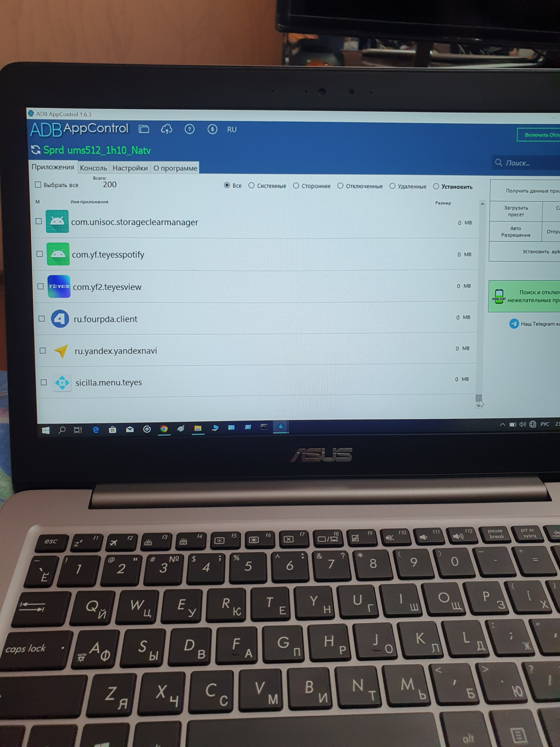Select the Системные radio filter
Viewport: 560px width, 747px height.
click(252, 186)
